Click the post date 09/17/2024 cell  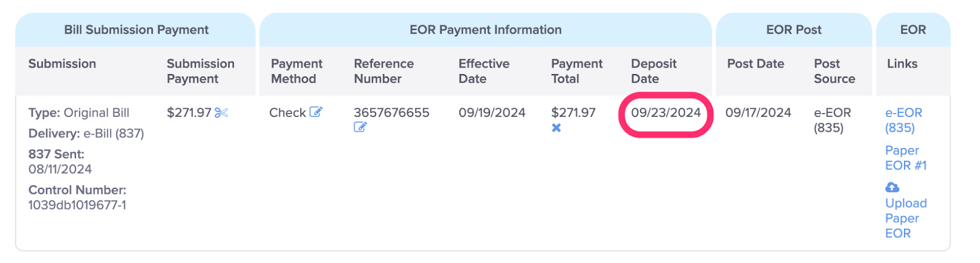click(x=758, y=113)
